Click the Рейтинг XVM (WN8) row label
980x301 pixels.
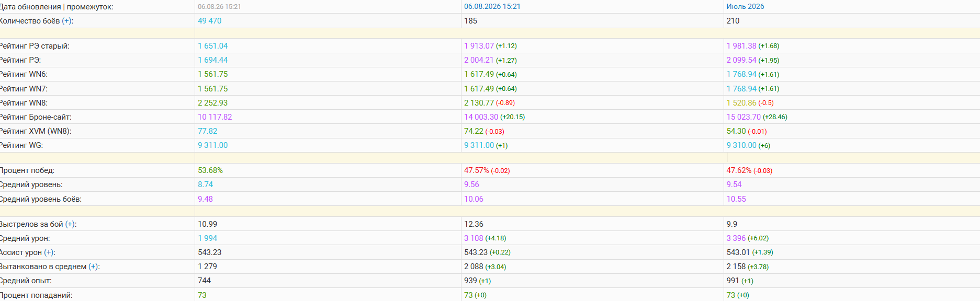coord(36,131)
